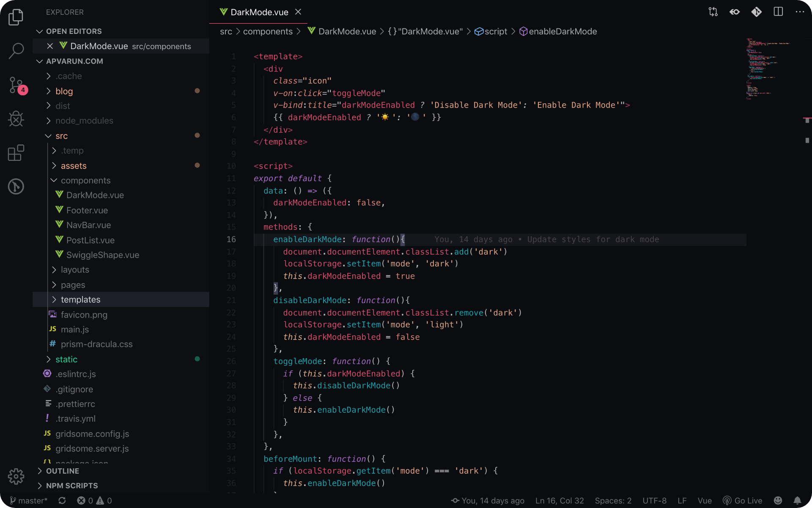Viewport: 812px width, 508px height.
Task: Click the NPM SCRIPTS section label
Action: point(71,485)
